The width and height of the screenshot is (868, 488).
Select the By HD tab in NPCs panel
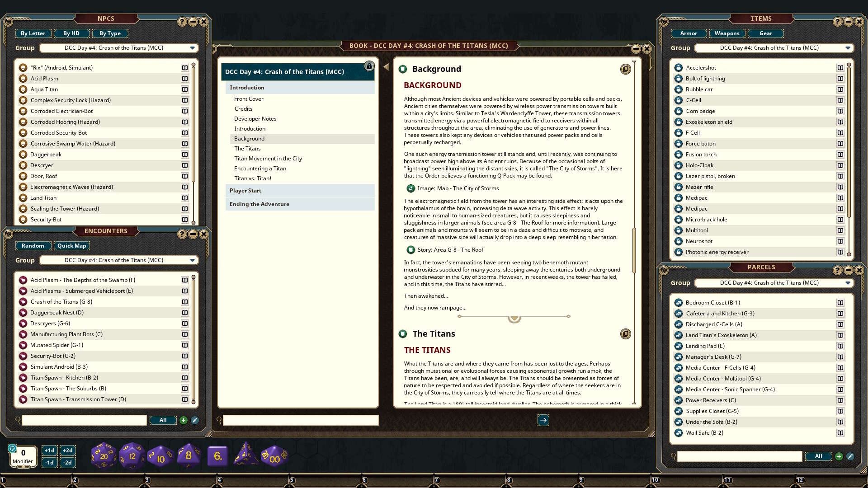point(71,33)
